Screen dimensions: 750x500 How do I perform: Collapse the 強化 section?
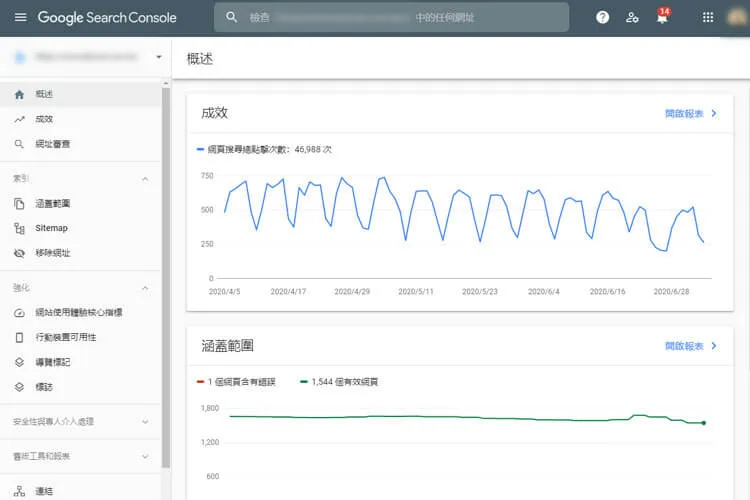pos(145,288)
